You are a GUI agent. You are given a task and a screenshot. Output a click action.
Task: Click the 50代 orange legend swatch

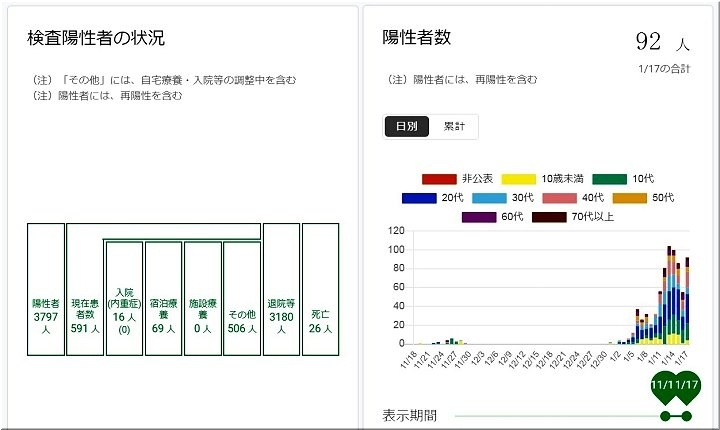pyautogui.click(x=629, y=198)
